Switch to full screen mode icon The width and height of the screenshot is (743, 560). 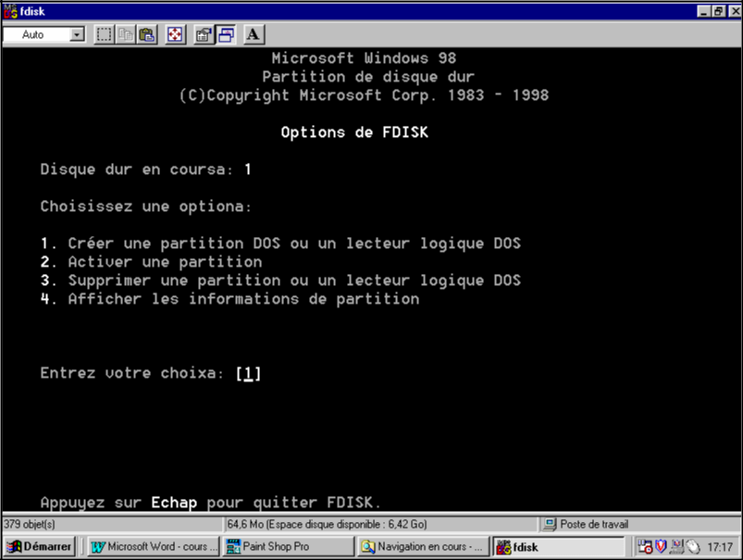[176, 35]
